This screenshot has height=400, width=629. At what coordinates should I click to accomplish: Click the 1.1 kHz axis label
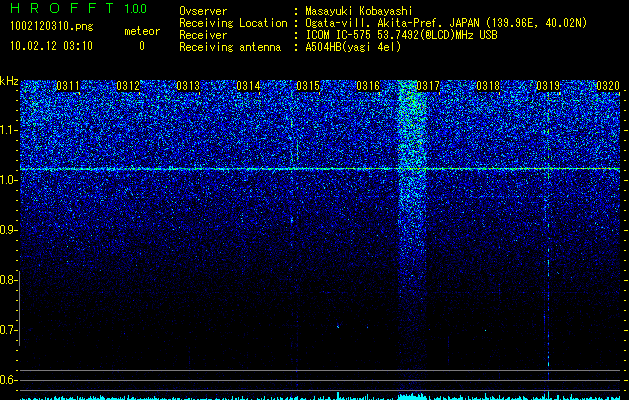point(9,130)
